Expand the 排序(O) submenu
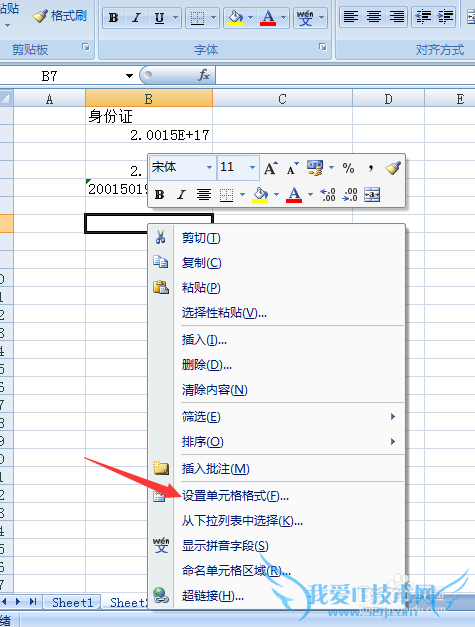Image resolution: width=475 pixels, height=627 pixels. pyautogui.click(x=277, y=442)
